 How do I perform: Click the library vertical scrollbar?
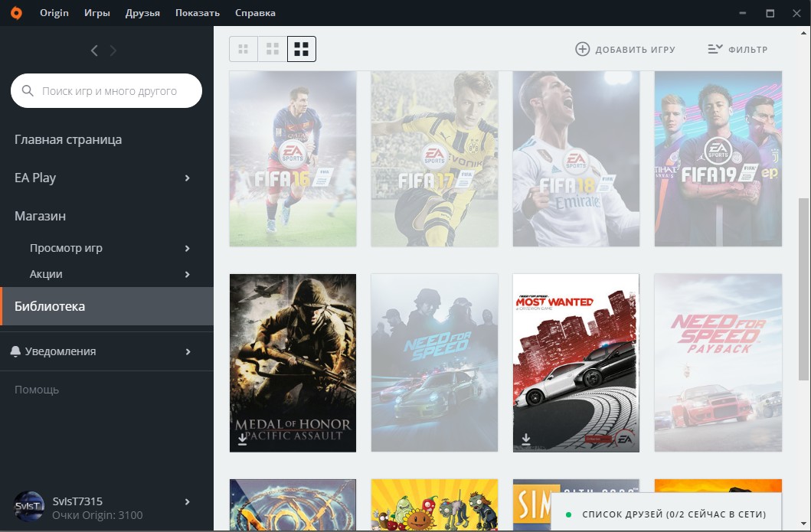tap(803, 289)
